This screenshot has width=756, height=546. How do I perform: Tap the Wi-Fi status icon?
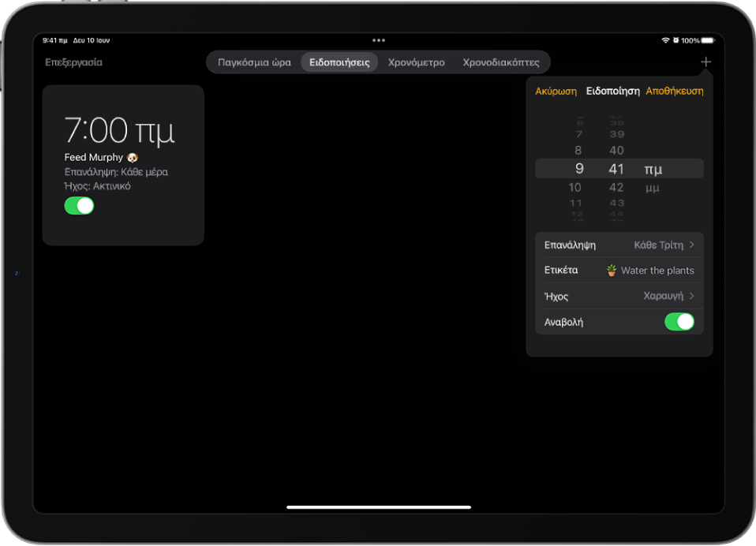pos(665,40)
